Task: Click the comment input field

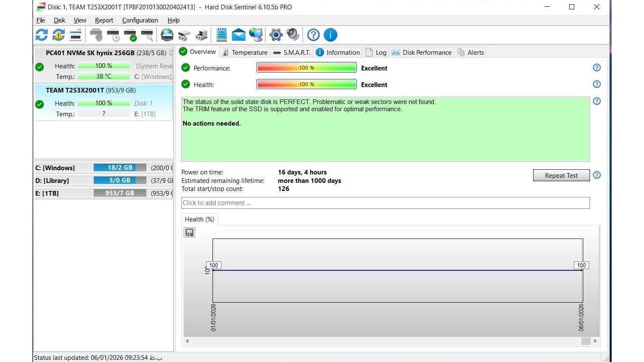Action: point(385,203)
